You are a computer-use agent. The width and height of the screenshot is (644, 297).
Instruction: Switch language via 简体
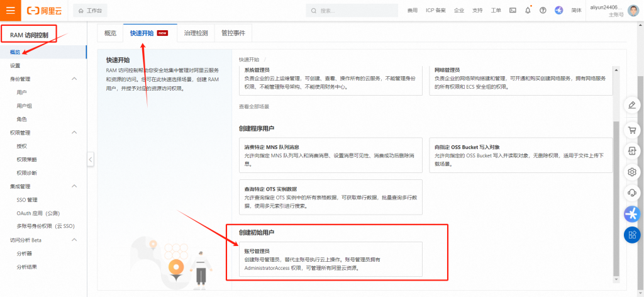pyautogui.click(x=576, y=11)
